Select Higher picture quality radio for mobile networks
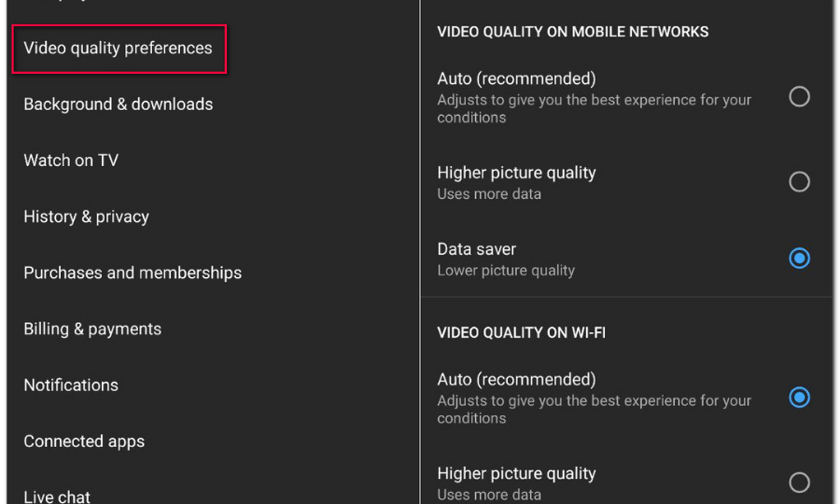840x504 pixels. [799, 182]
